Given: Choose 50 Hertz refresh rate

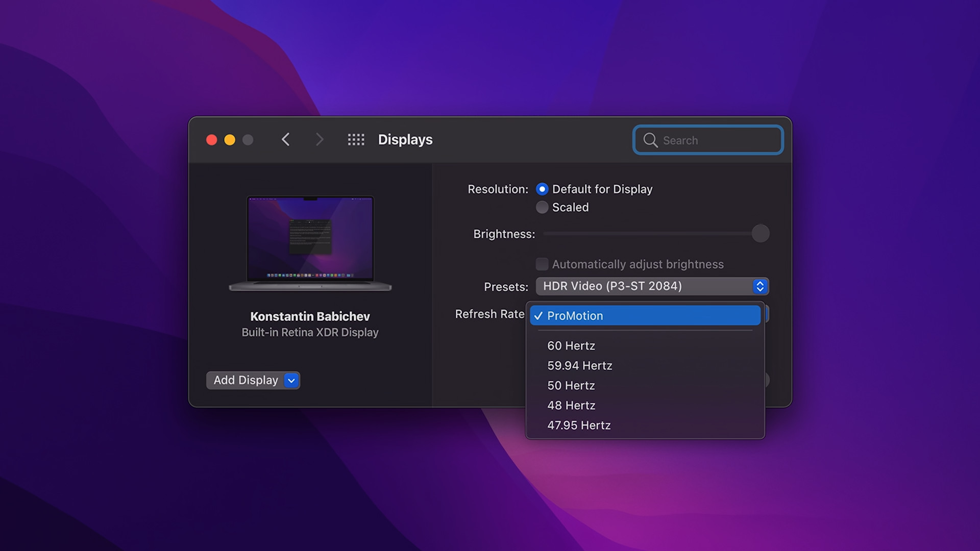Looking at the screenshot, I should point(571,385).
